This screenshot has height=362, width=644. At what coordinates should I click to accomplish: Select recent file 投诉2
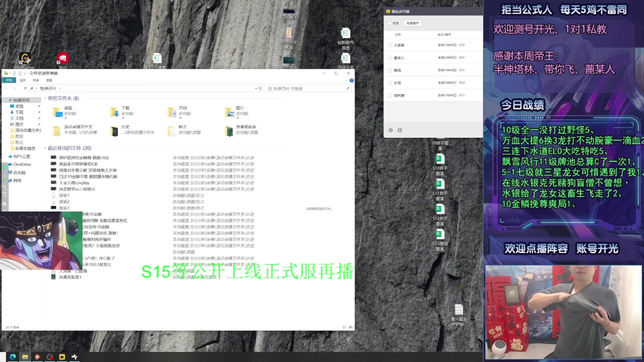[x=64, y=202]
